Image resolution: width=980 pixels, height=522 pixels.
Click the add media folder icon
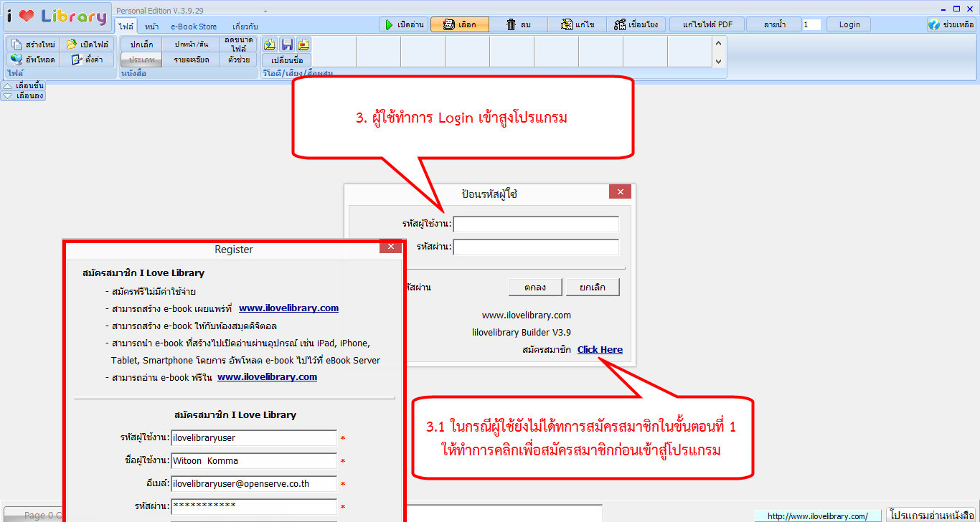270,44
